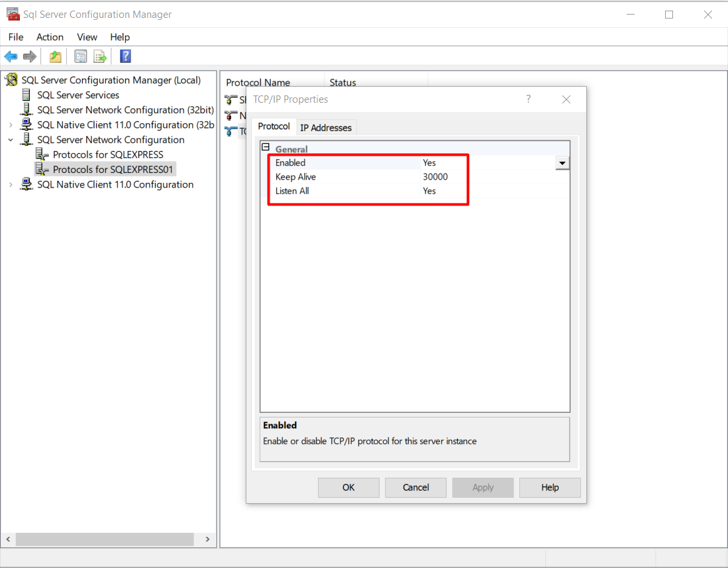728x568 pixels.
Task: Click the SQL Server Services node icon
Action: tap(26, 95)
